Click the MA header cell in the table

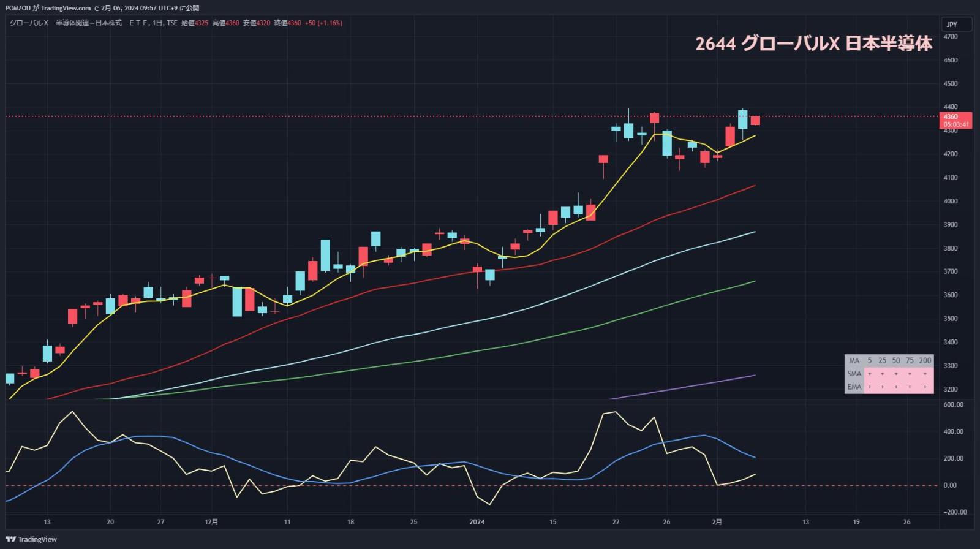click(x=854, y=360)
